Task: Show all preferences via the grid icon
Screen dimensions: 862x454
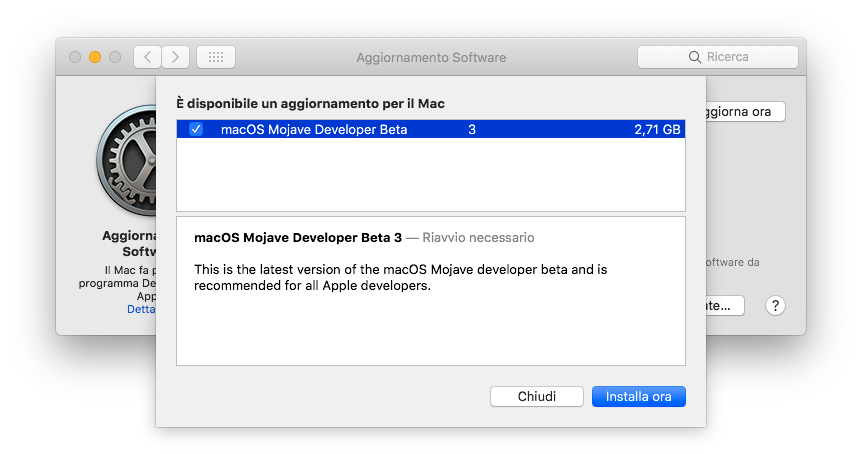Action: pyautogui.click(x=216, y=57)
